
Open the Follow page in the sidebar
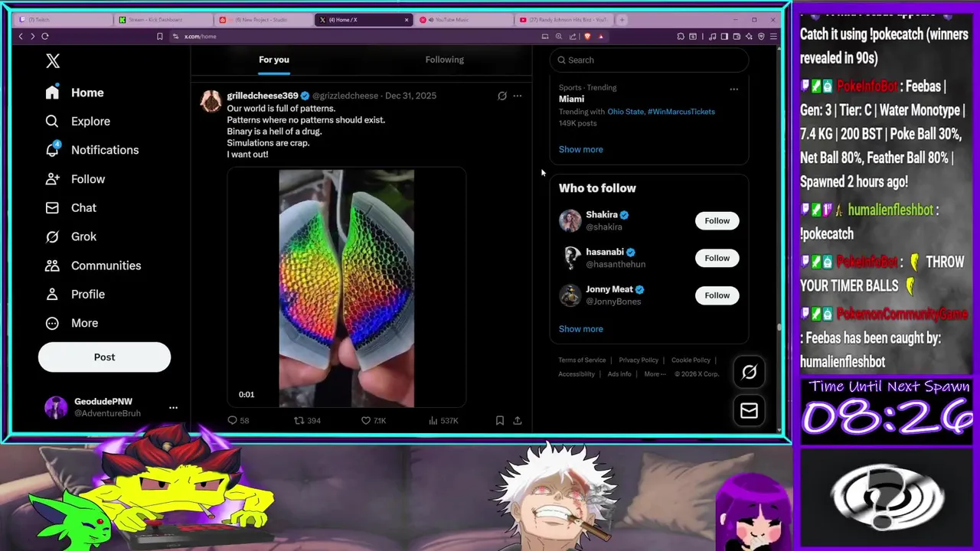(x=75, y=179)
